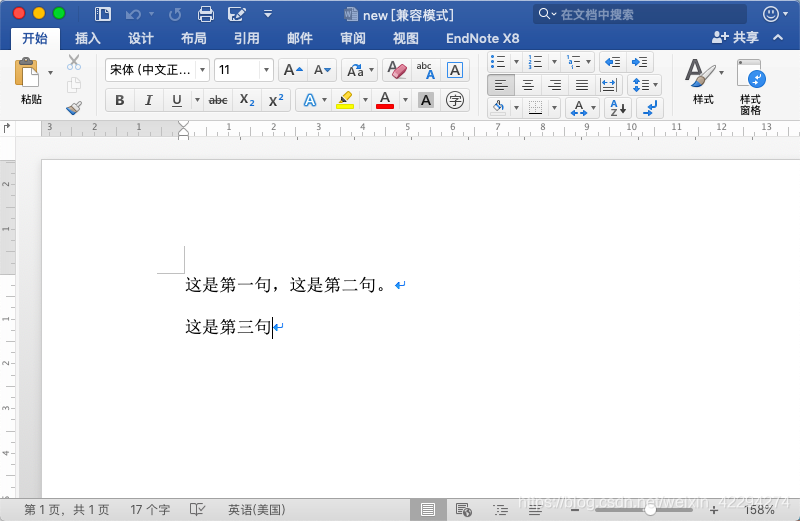Apply paragraph shading paint bucket
The width and height of the screenshot is (800, 521).
pos(498,108)
